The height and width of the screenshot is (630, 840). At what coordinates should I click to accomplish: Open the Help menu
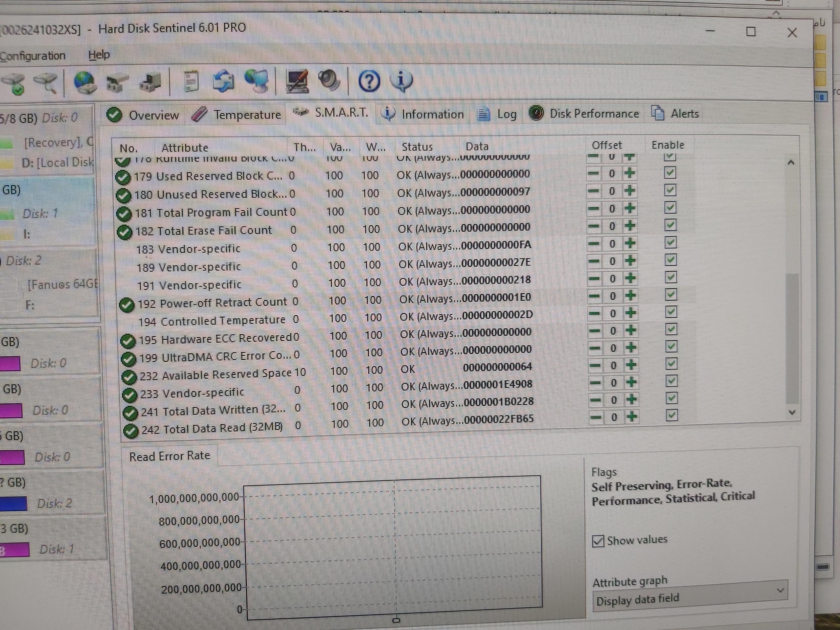click(99, 55)
